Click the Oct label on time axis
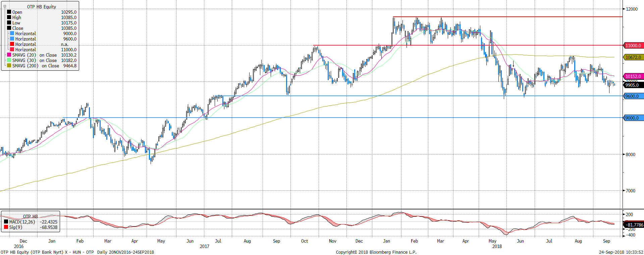This screenshot has width=644, height=255. [305, 241]
